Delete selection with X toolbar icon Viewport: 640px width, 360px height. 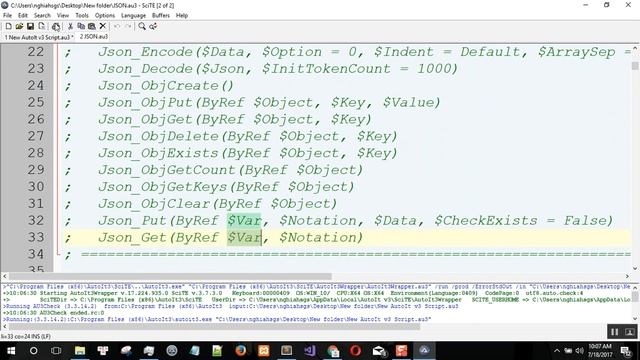coord(103,27)
